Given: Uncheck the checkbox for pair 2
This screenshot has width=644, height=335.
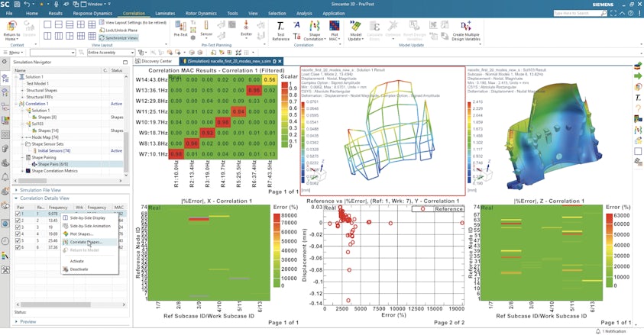Looking at the screenshot, I should 18,221.
